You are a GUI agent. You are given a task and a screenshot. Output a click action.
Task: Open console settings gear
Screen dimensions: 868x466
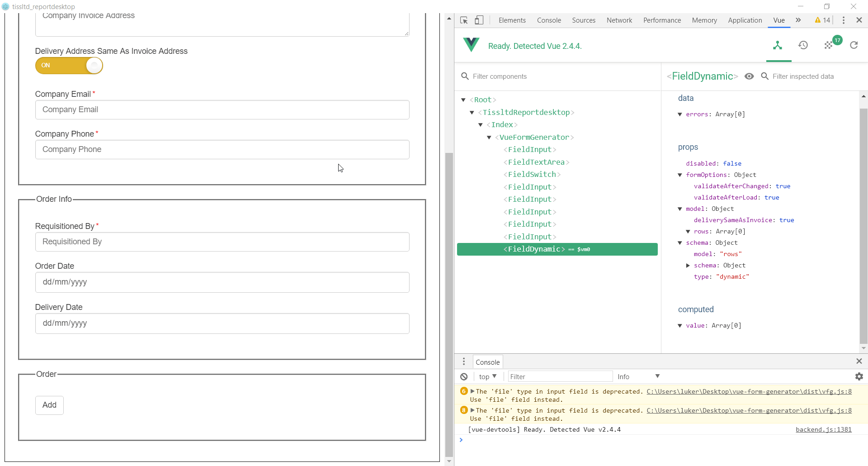click(x=859, y=376)
